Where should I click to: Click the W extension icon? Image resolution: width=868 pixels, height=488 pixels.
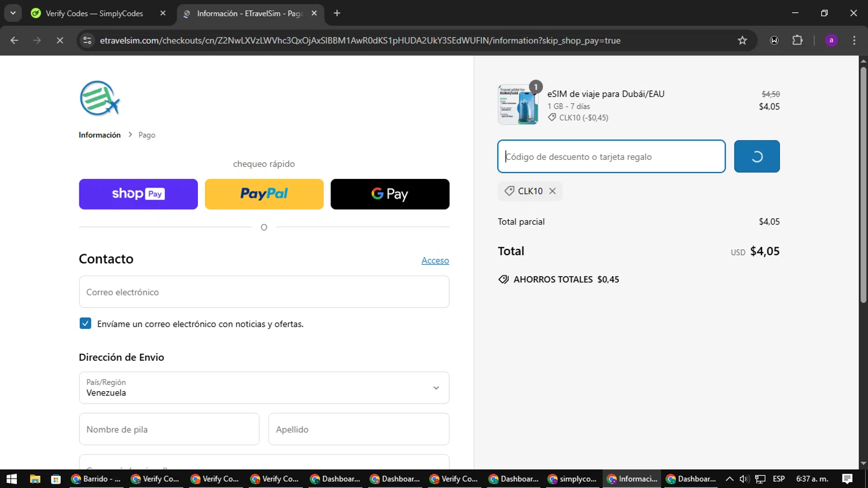pos(774,41)
